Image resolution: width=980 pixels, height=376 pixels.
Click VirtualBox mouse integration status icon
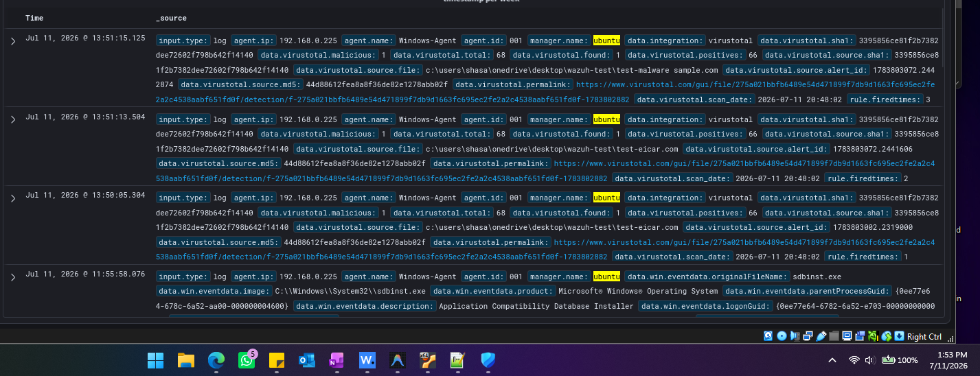887,336
